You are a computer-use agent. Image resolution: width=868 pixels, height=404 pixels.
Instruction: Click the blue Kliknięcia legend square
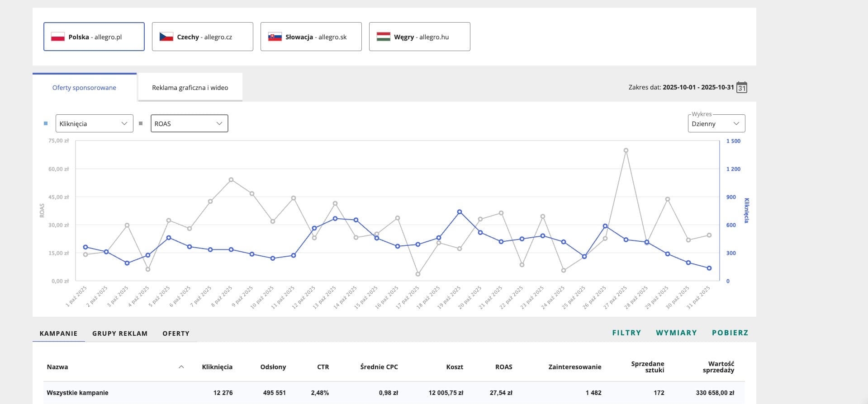46,123
